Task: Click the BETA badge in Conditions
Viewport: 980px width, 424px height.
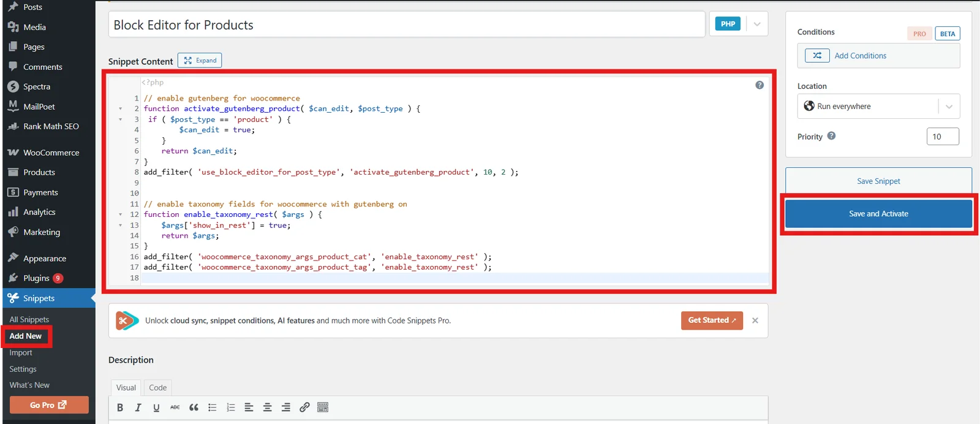Action: (x=948, y=34)
